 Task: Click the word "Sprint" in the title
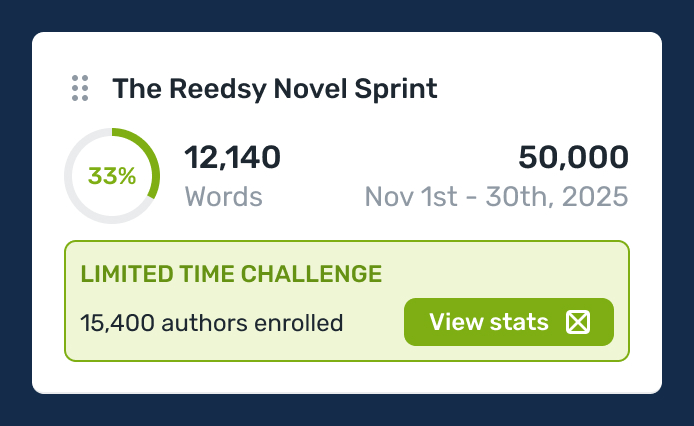pos(396,88)
